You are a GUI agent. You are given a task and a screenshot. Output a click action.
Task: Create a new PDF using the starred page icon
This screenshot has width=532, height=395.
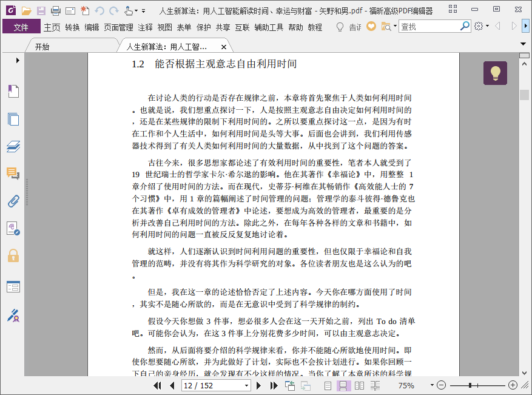coord(85,11)
